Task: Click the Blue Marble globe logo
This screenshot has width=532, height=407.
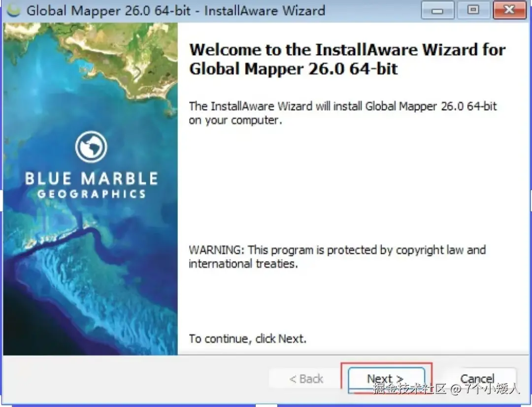Action: 91,147
